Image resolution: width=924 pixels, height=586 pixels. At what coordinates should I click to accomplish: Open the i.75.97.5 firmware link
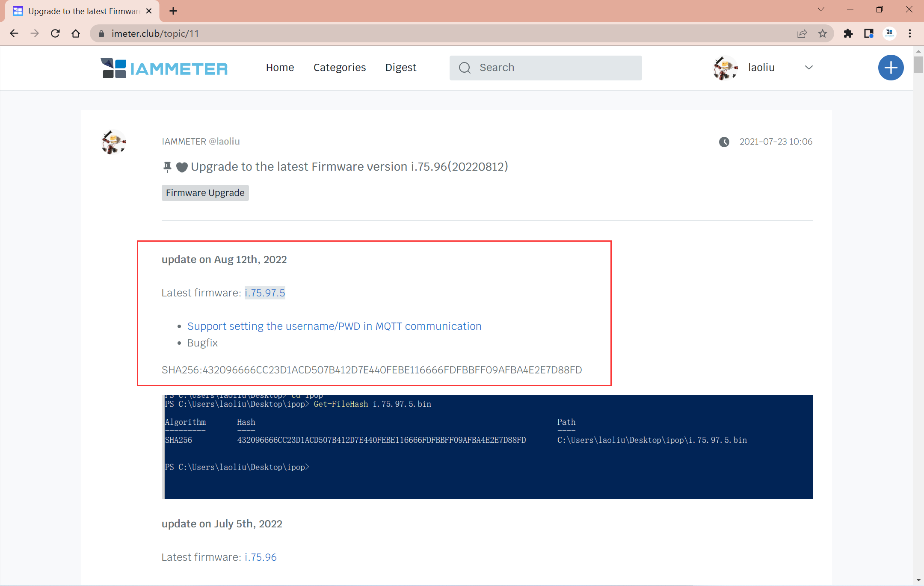[265, 293]
